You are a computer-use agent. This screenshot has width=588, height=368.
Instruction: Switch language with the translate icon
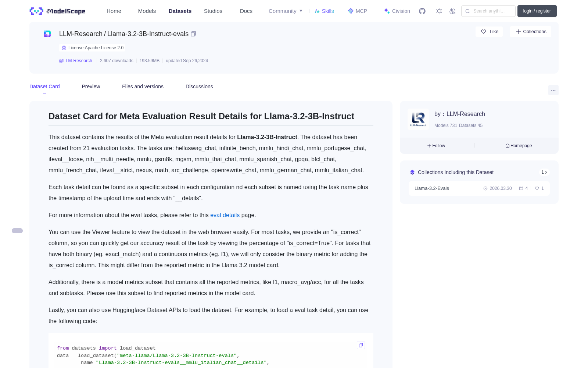(x=452, y=11)
